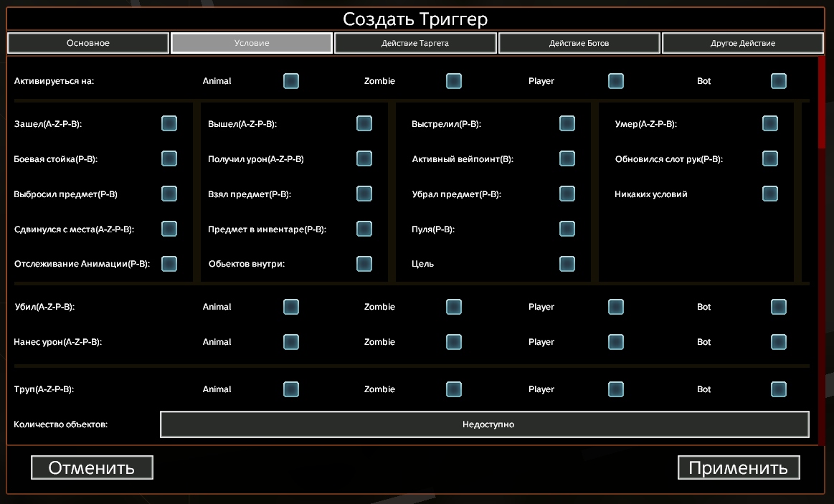The height and width of the screenshot is (504, 834).
Task: Check Bot checkbox in Труп row
Action: point(779,389)
